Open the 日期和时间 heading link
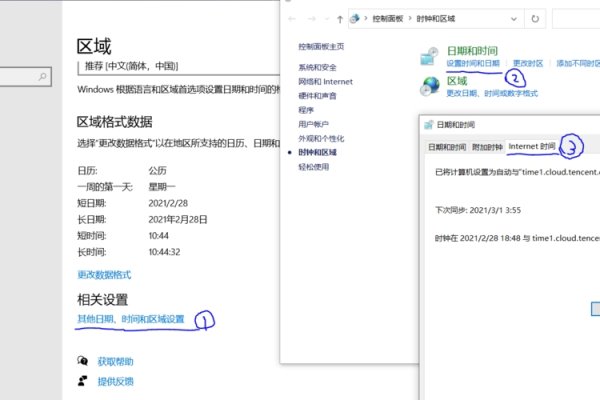This screenshot has height=400, width=600. [472, 51]
